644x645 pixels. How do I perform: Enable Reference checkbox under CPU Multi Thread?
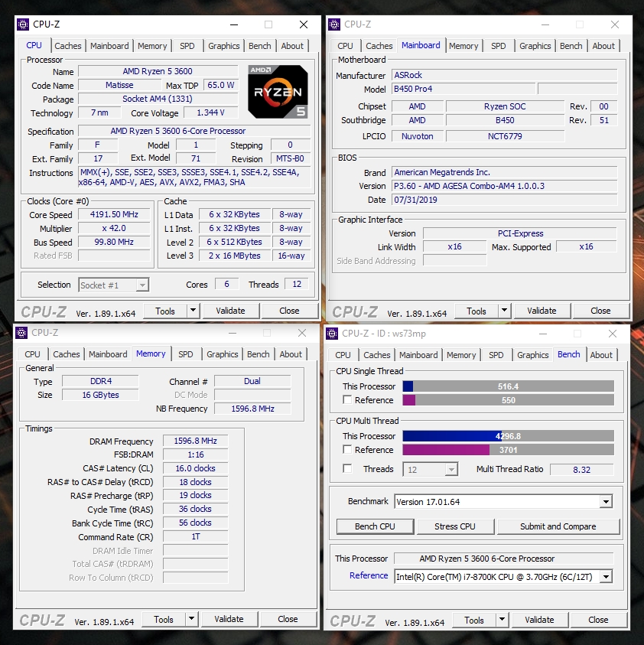coord(347,450)
